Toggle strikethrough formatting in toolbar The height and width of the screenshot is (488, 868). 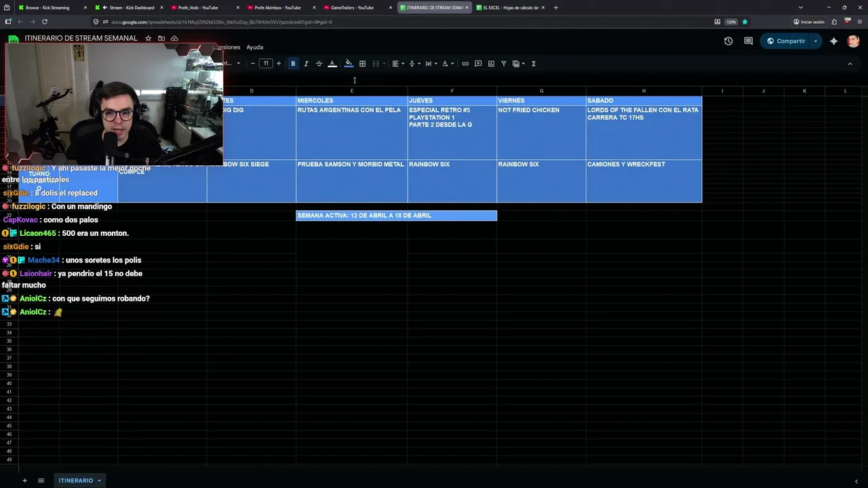pos(319,64)
